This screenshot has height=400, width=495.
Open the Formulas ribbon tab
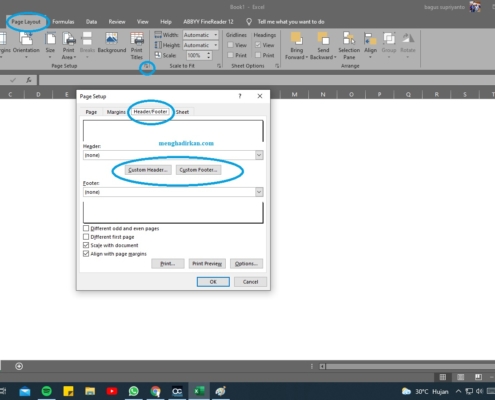click(63, 22)
